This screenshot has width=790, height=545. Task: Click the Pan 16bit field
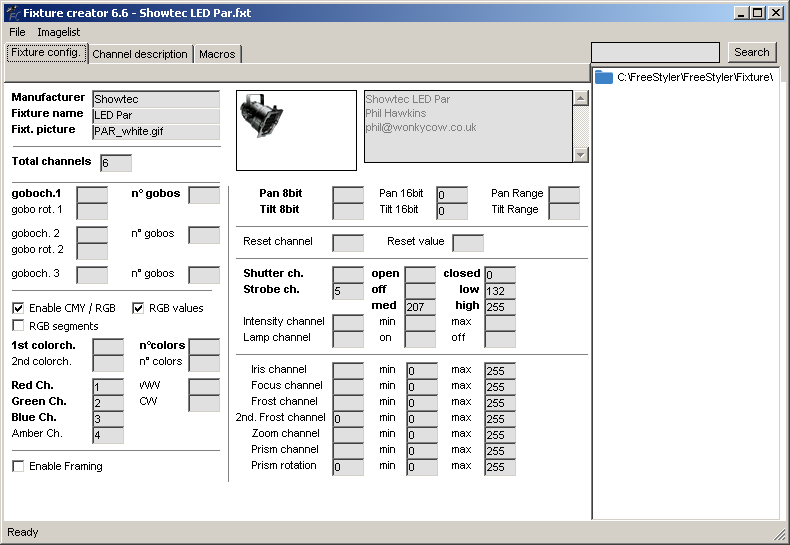pos(452,194)
